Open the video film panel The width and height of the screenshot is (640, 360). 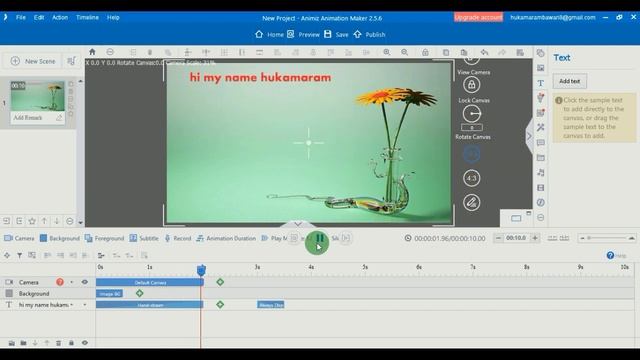[540, 188]
